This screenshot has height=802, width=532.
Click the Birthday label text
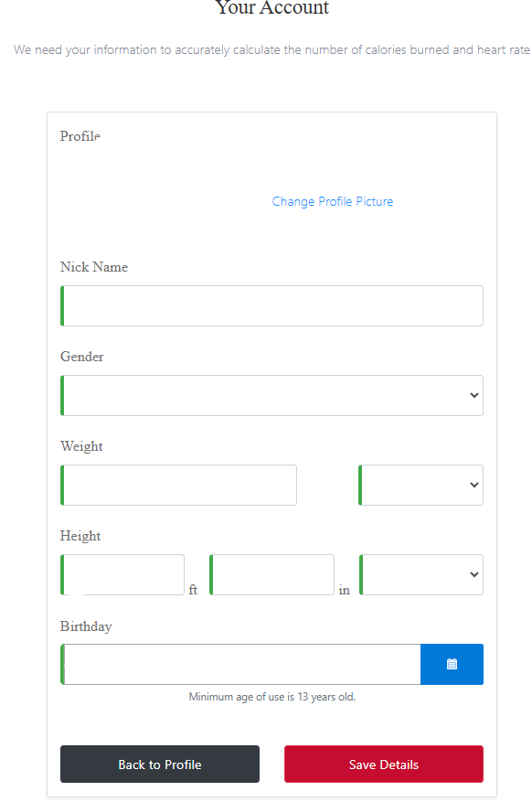pyautogui.click(x=86, y=626)
